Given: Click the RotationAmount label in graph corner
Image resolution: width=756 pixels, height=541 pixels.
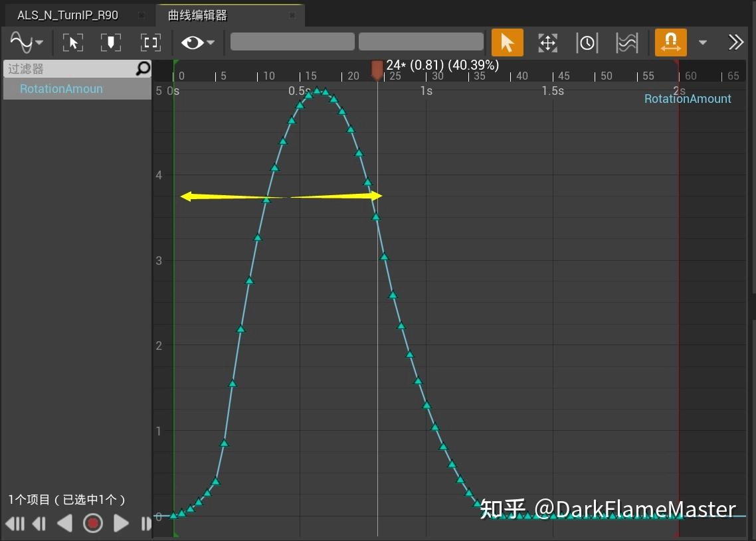Looking at the screenshot, I should coord(688,99).
